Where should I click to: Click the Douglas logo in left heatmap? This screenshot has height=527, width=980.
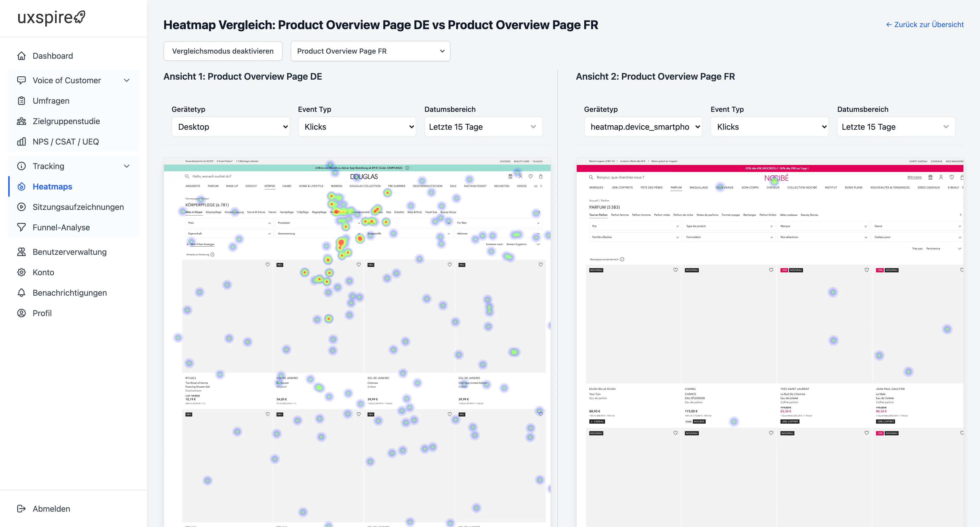(x=364, y=176)
